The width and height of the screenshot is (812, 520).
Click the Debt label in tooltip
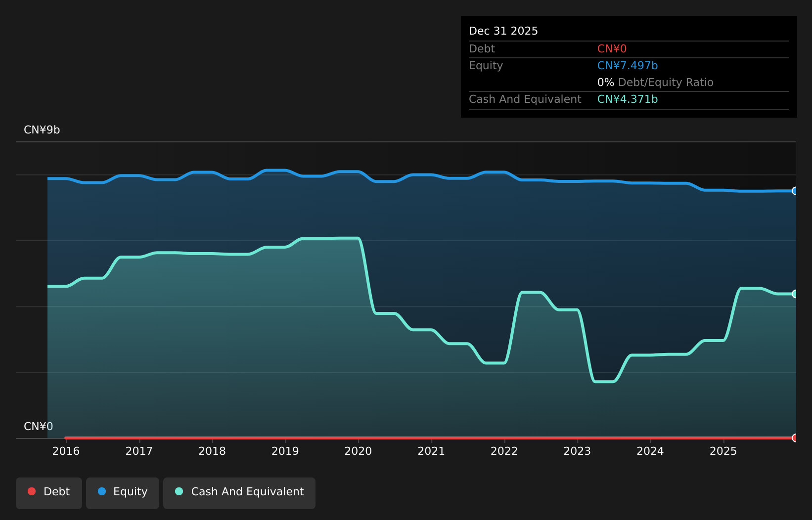tap(482, 49)
